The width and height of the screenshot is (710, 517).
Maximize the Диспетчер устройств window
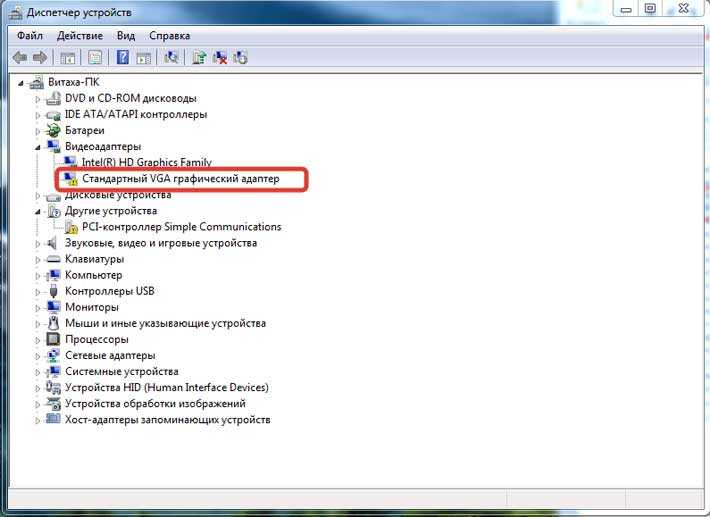[650, 9]
